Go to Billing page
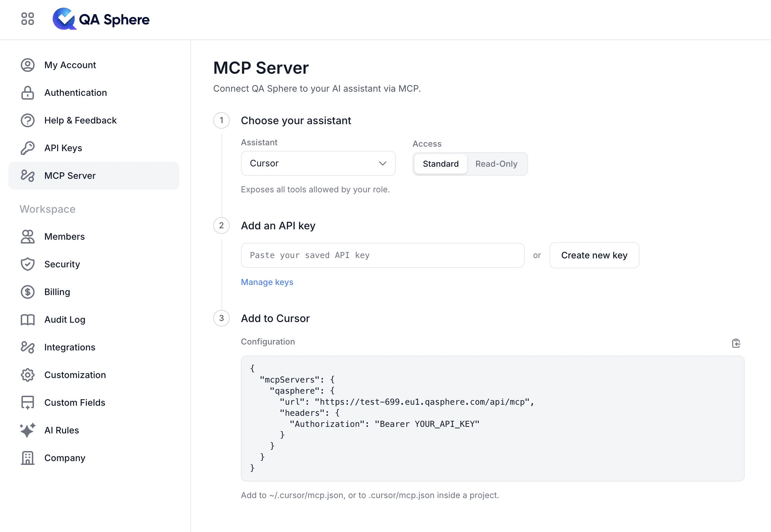This screenshot has width=771, height=532. (94, 292)
